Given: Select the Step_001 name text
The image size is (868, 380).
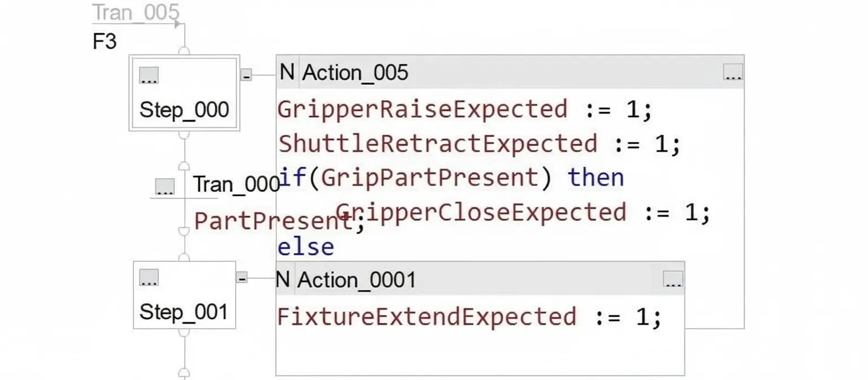Looking at the screenshot, I should (x=184, y=312).
